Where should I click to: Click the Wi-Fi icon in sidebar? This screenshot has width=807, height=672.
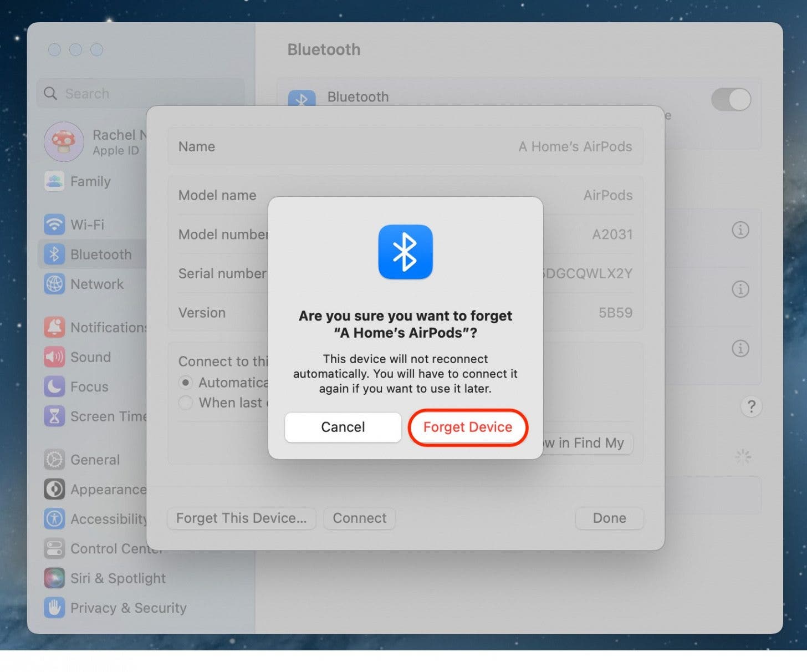[x=54, y=225]
